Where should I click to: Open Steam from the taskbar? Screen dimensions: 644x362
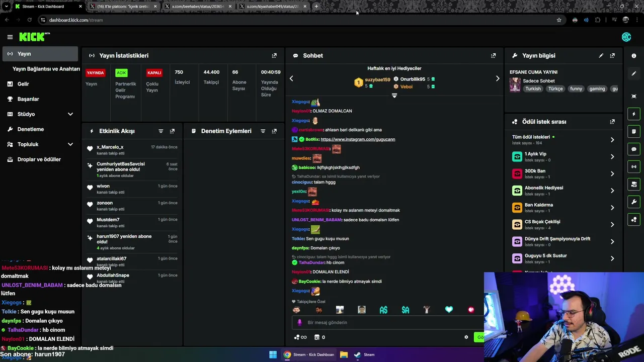click(364, 354)
